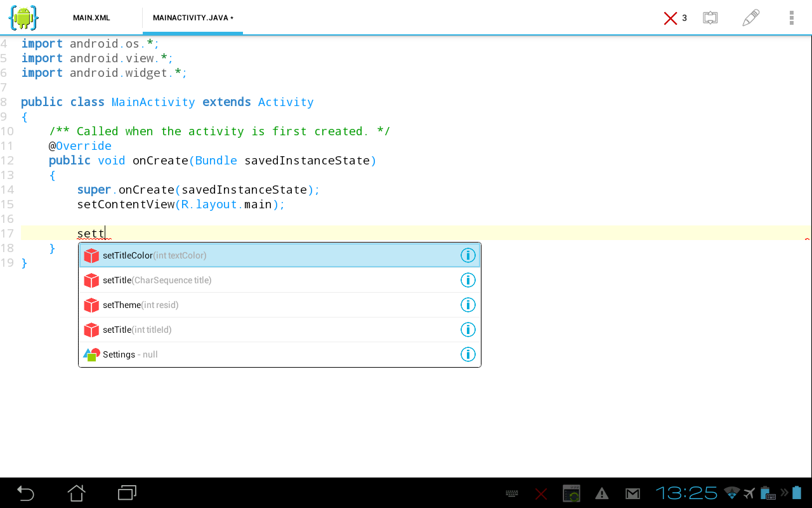The image size is (812, 508).
Task: Tap the 13:25 clock display
Action: coord(686,493)
